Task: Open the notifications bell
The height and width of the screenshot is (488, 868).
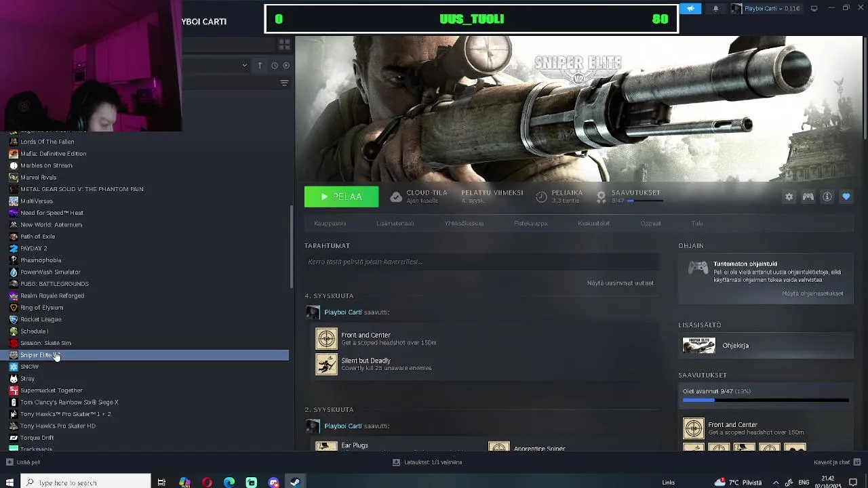Action: [715, 9]
